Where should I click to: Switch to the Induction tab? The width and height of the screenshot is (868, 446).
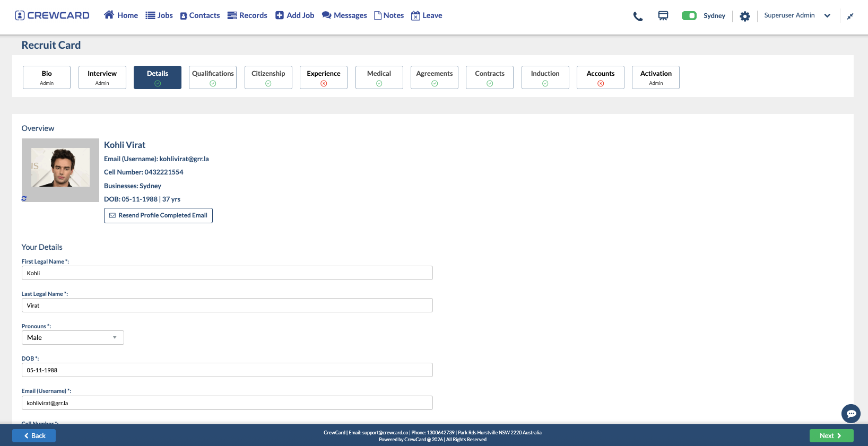(545, 77)
